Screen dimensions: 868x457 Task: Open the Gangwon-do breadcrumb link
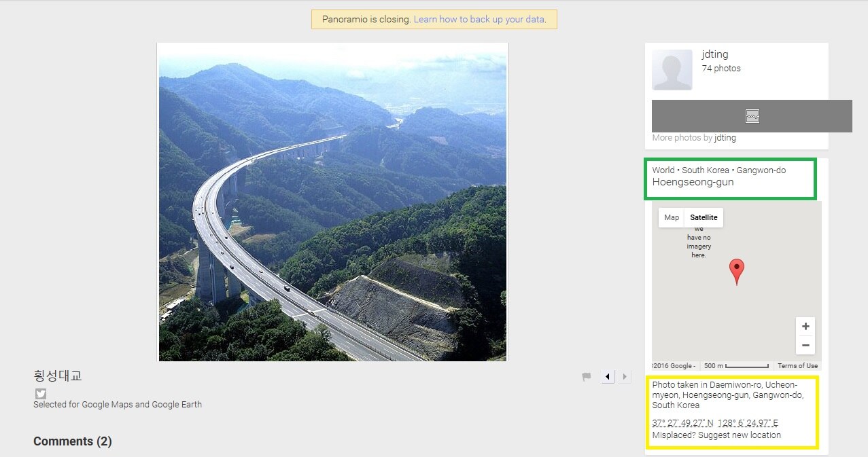[x=761, y=170]
